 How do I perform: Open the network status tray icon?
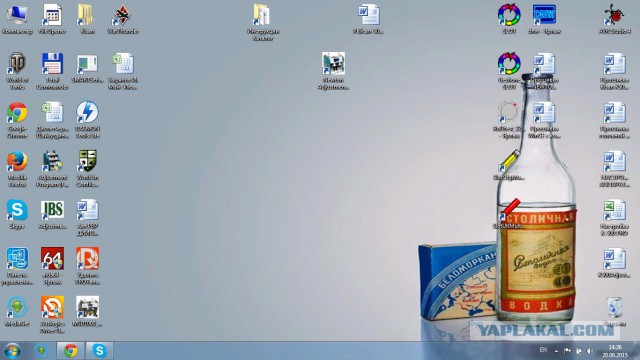pos(579,351)
